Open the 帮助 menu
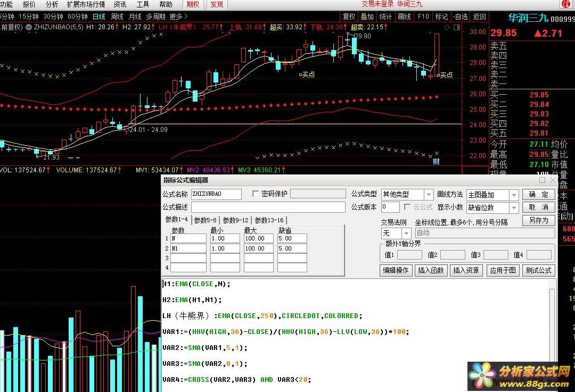This screenshot has width=575, height=392. click(166, 4)
